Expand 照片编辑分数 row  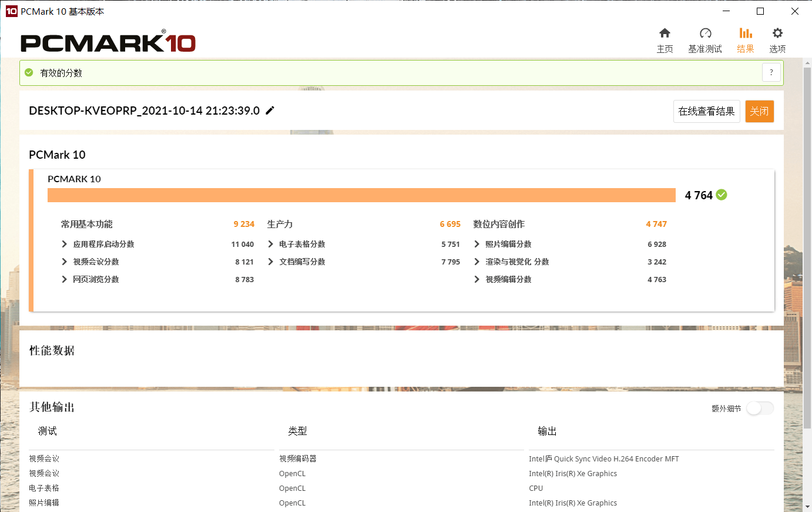coord(477,244)
